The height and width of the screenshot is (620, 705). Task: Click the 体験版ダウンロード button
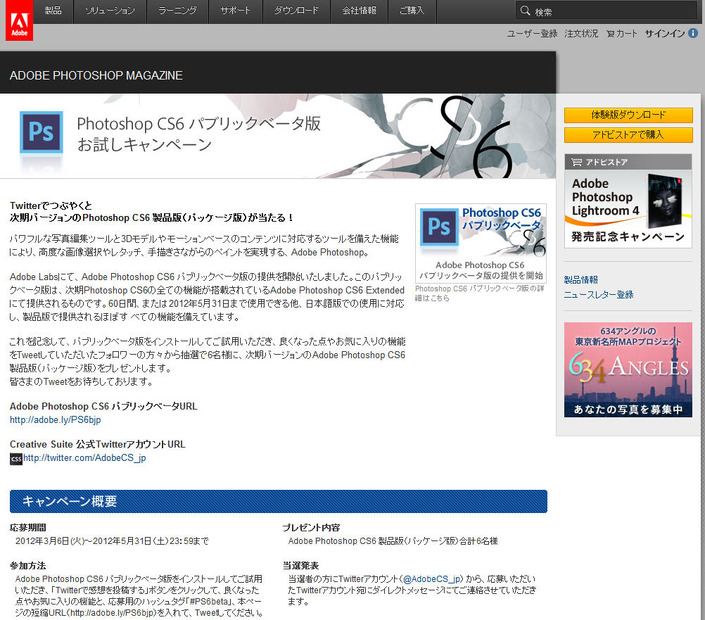coord(628,115)
